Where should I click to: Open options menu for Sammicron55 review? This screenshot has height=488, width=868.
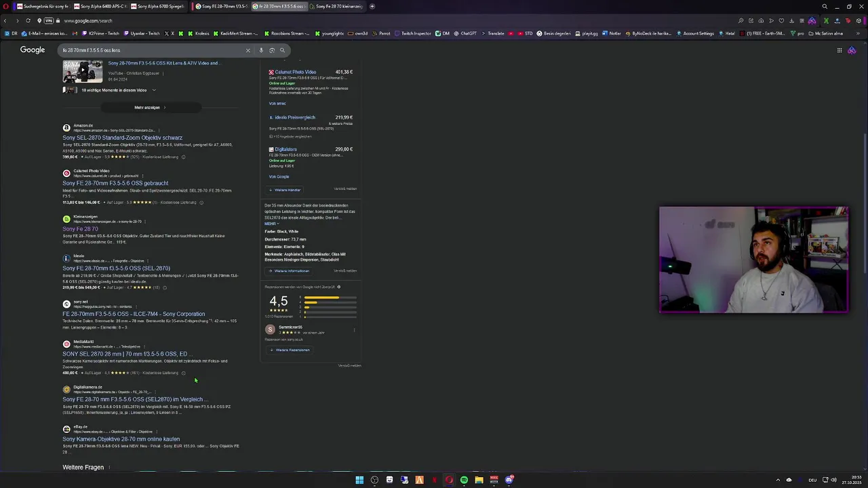pyautogui.click(x=354, y=330)
